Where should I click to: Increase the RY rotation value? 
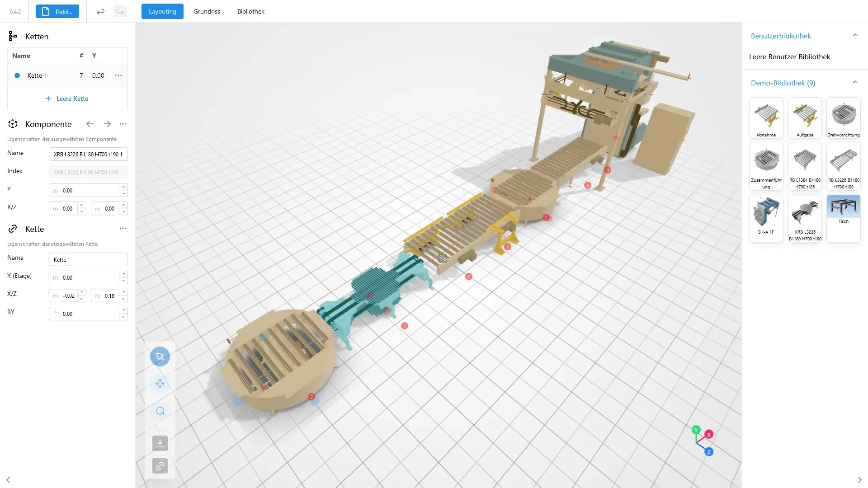[x=124, y=310]
